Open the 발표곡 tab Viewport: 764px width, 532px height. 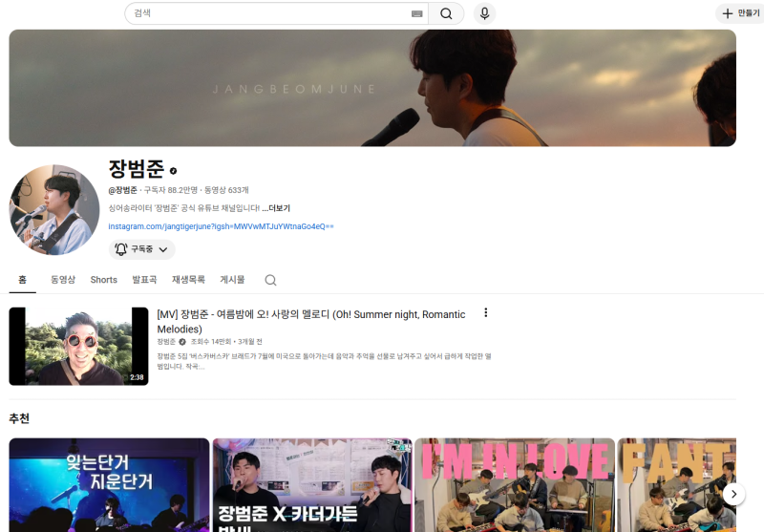[x=144, y=280]
